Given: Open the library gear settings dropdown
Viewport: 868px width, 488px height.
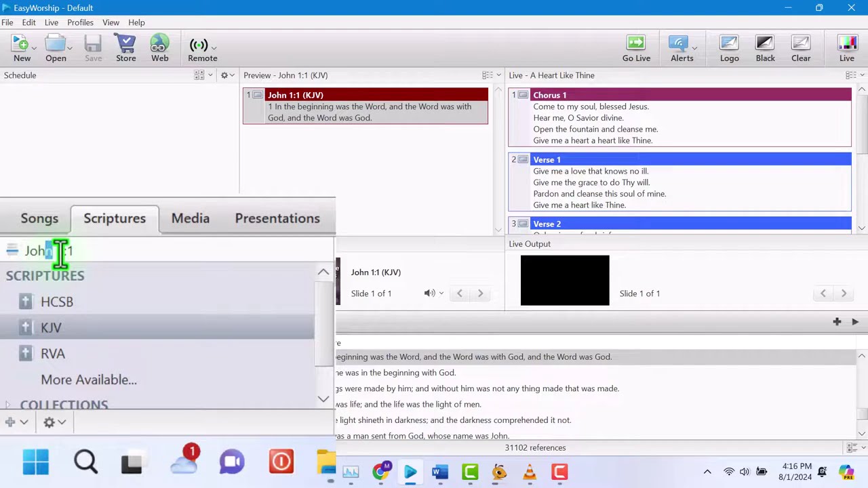Looking at the screenshot, I should [x=54, y=422].
